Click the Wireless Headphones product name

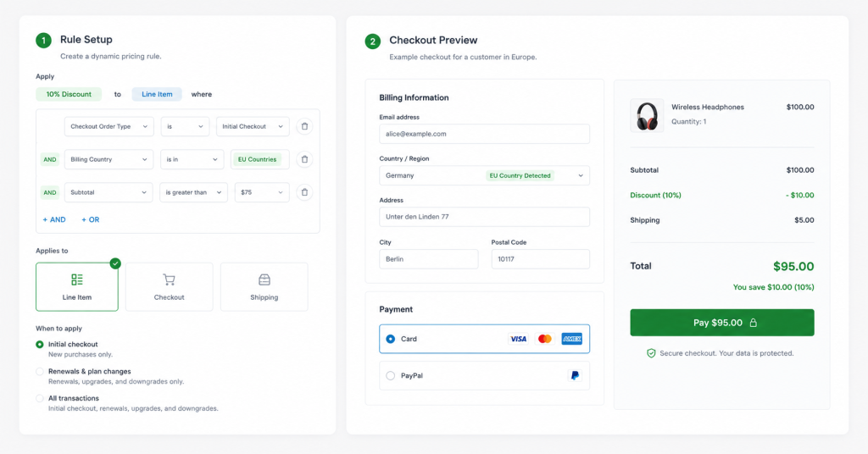pos(708,108)
